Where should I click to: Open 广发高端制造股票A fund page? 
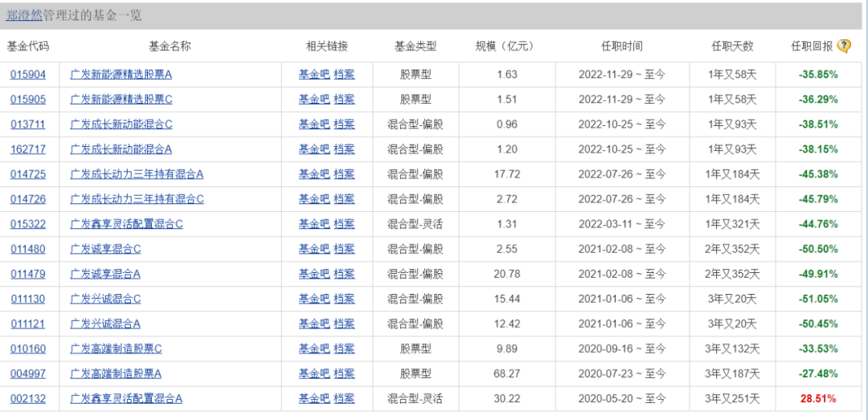click(116, 373)
